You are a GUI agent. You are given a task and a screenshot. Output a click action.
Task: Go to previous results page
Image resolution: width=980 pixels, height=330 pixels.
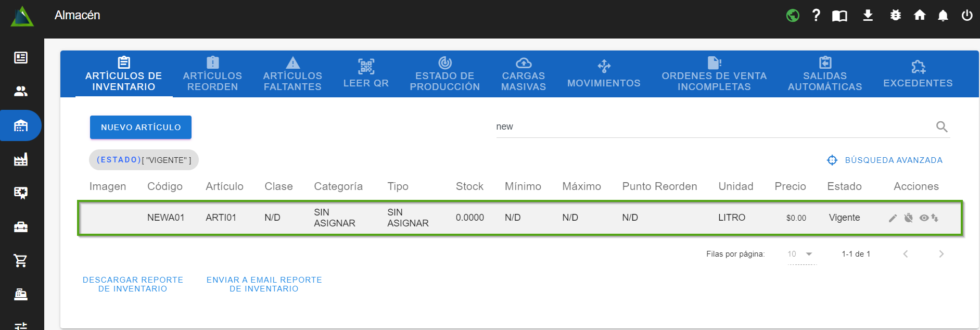(x=906, y=254)
